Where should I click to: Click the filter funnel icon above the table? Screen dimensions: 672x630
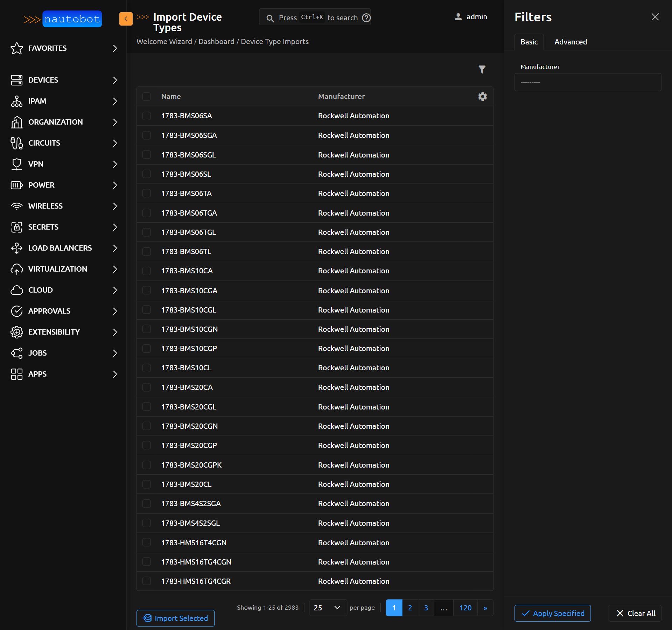[482, 69]
